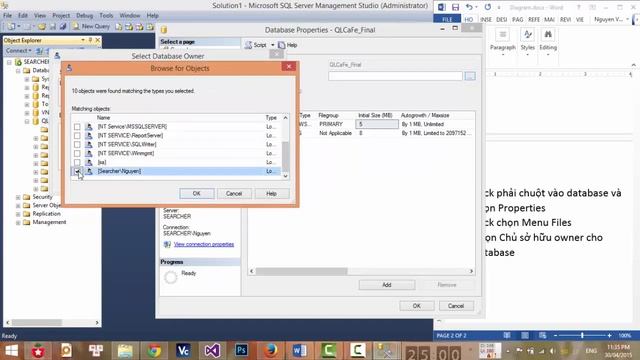Screen dimensions: 640x360
Task: Expand the Server Objects node
Action: [x=18, y=206]
